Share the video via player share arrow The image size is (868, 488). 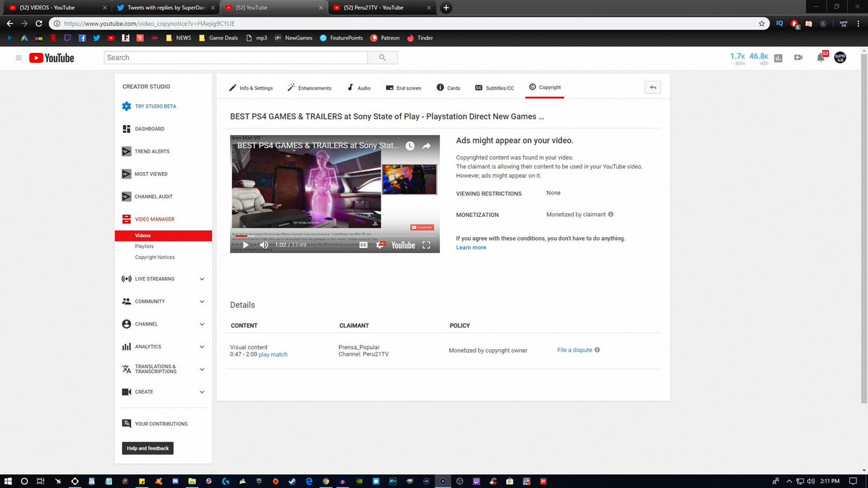426,146
